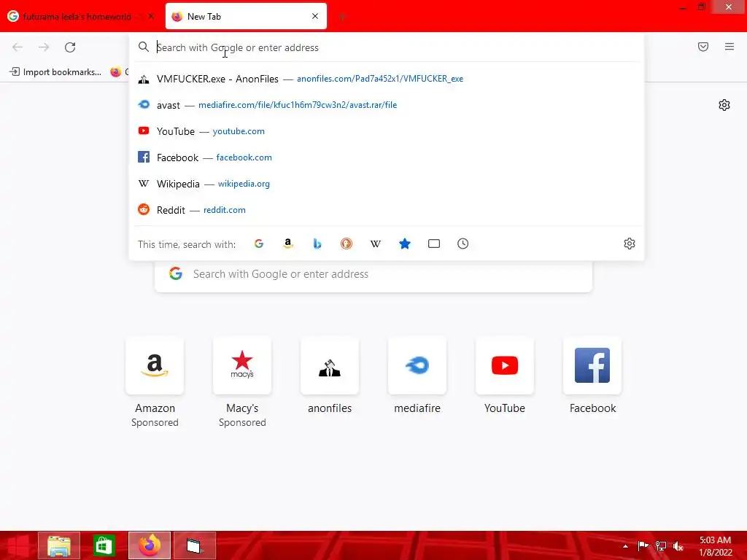Open a new tab with plus
The height and width of the screenshot is (560, 747).
point(342,17)
